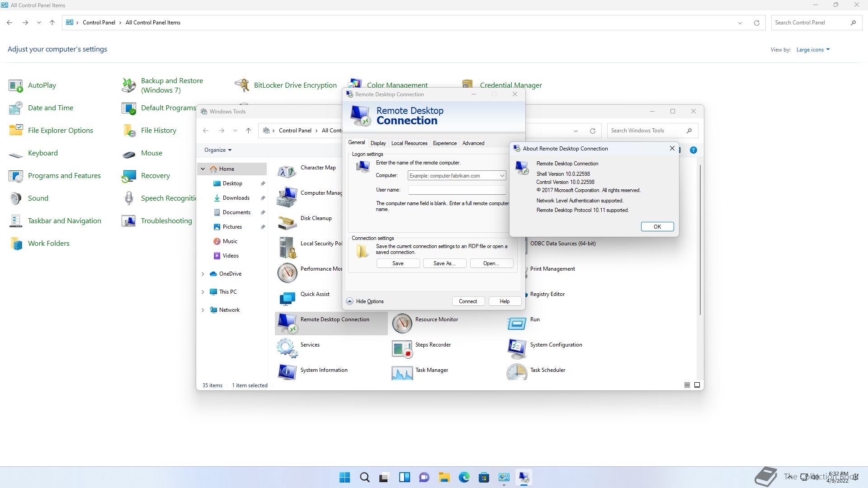The height and width of the screenshot is (488, 868).
Task: Open File Explorer from the taskbar
Action: pyautogui.click(x=444, y=477)
